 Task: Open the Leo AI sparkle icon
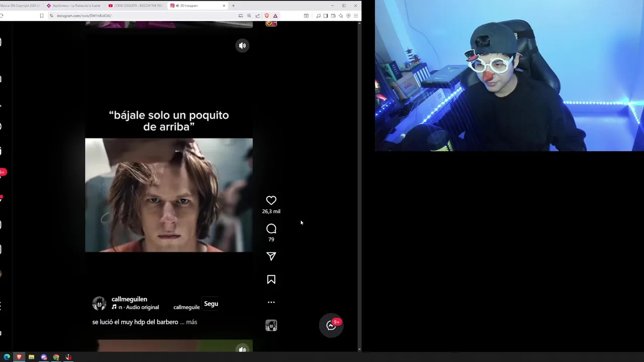point(341,16)
